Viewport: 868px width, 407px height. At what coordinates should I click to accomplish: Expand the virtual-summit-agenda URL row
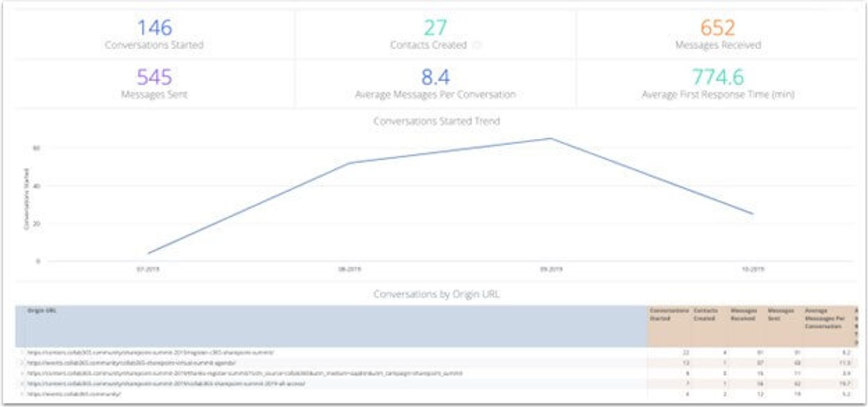point(22,363)
